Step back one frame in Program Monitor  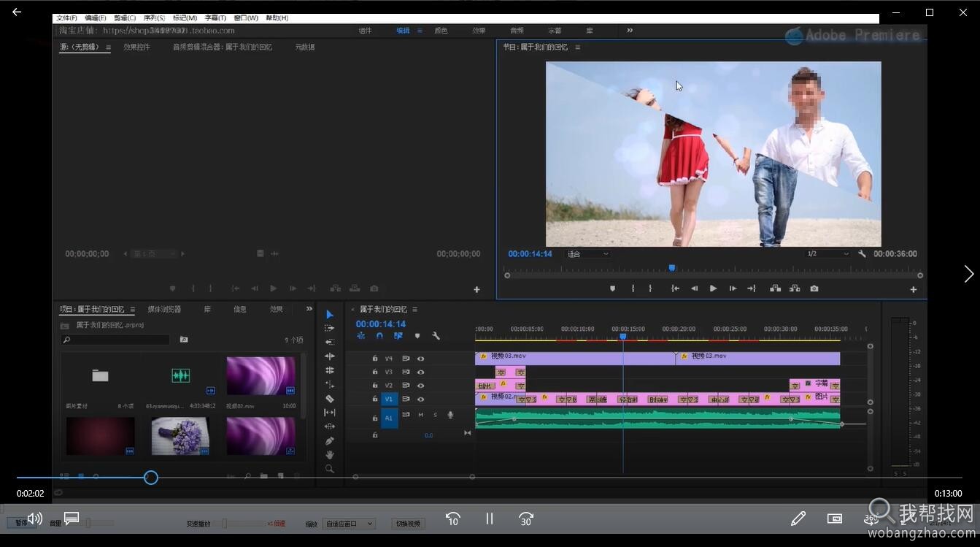point(694,288)
